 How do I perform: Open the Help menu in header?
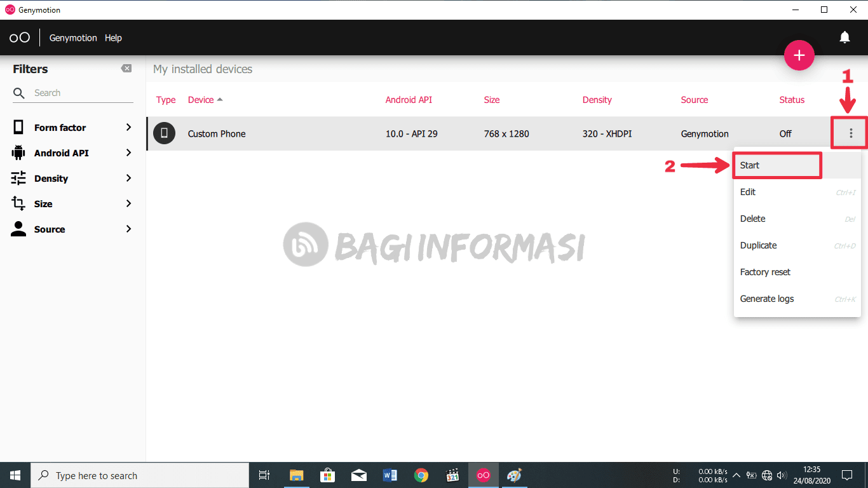[x=113, y=37]
